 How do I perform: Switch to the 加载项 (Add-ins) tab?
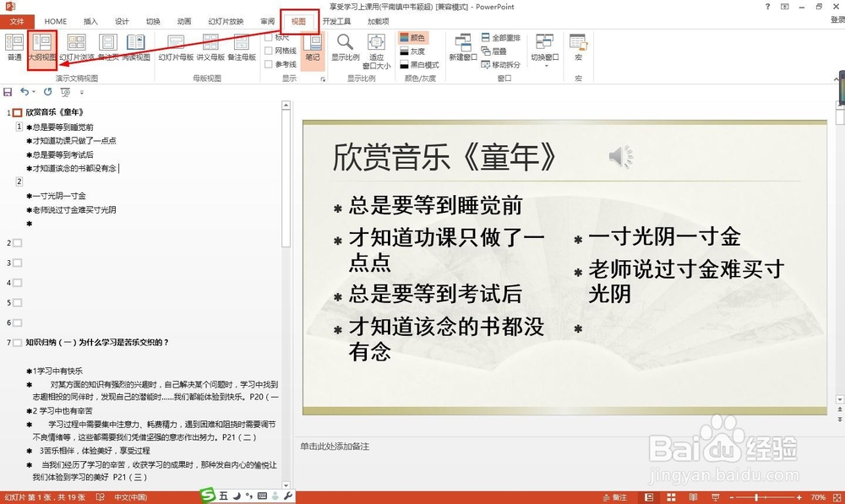(x=379, y=22)
